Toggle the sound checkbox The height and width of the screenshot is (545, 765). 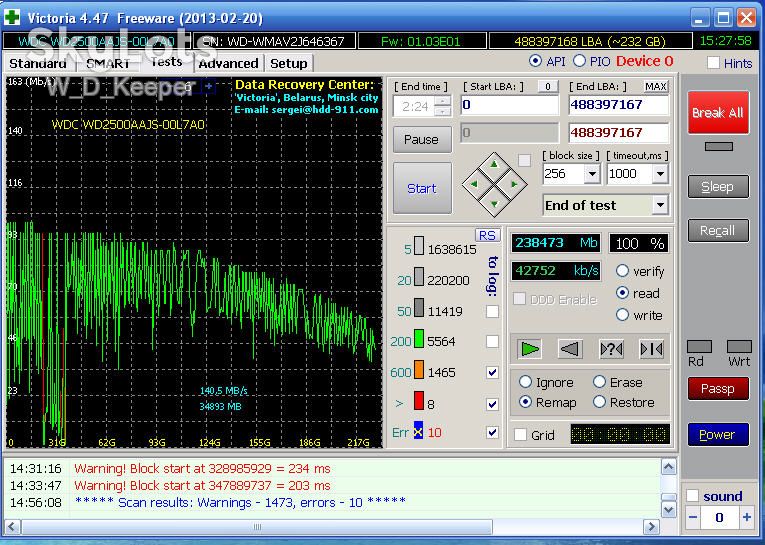[693, 496]
